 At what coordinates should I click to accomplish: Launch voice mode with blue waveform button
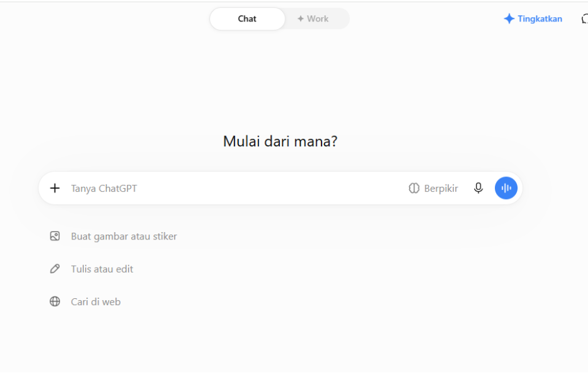point(506,188)
